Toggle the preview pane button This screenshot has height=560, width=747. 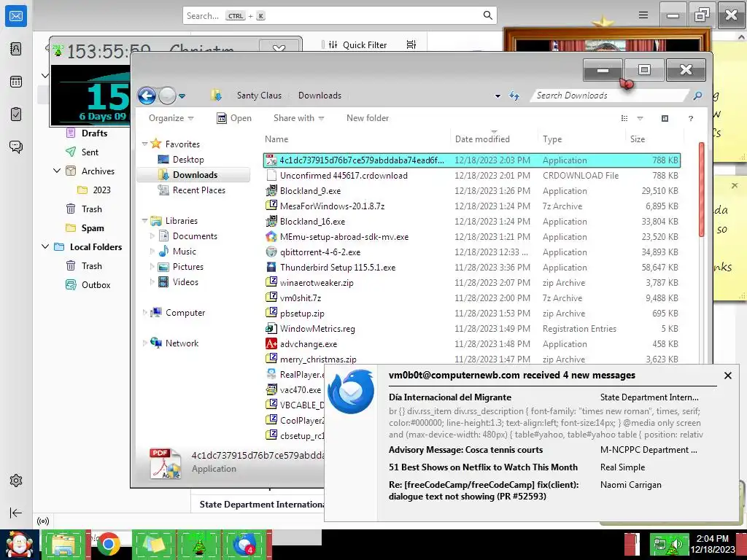(665, 118)
